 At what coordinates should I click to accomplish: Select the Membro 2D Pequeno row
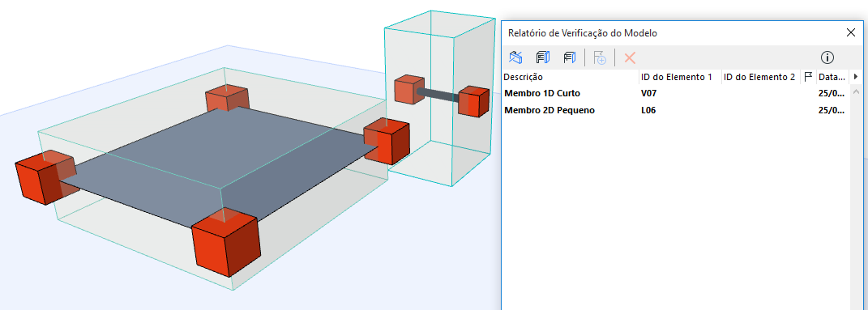(676, 110)
